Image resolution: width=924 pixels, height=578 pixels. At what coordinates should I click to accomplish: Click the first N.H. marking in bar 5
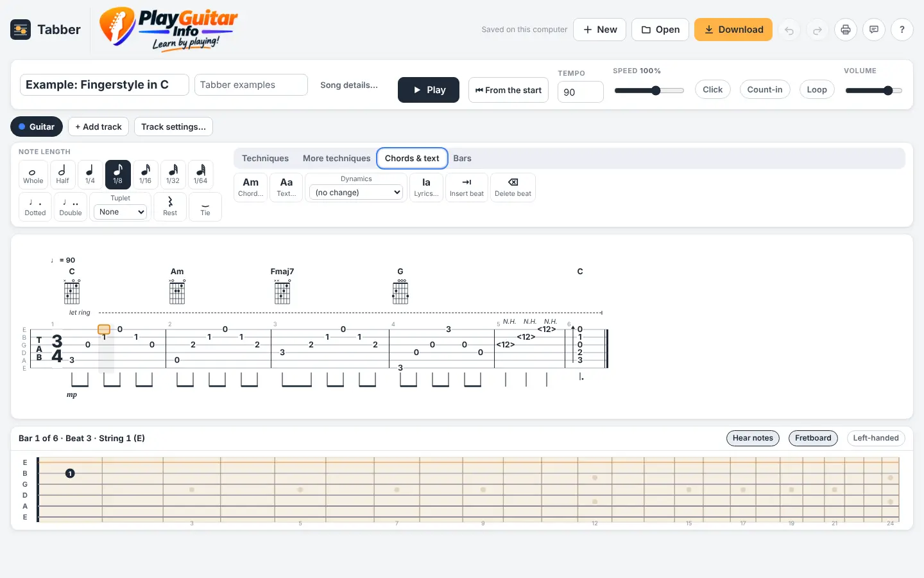(509, 321)
